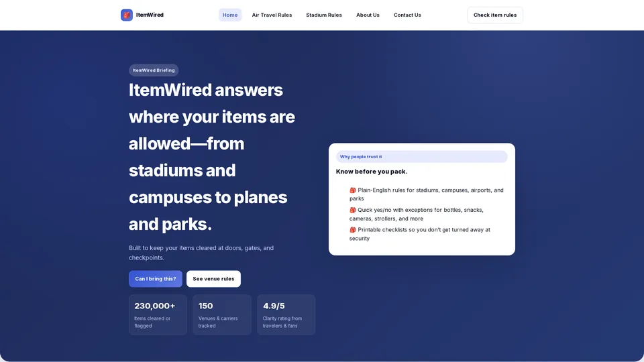Viewport: 644px width, 362px height.
Task: Click the See venue rules button
Action: (213, 279)
